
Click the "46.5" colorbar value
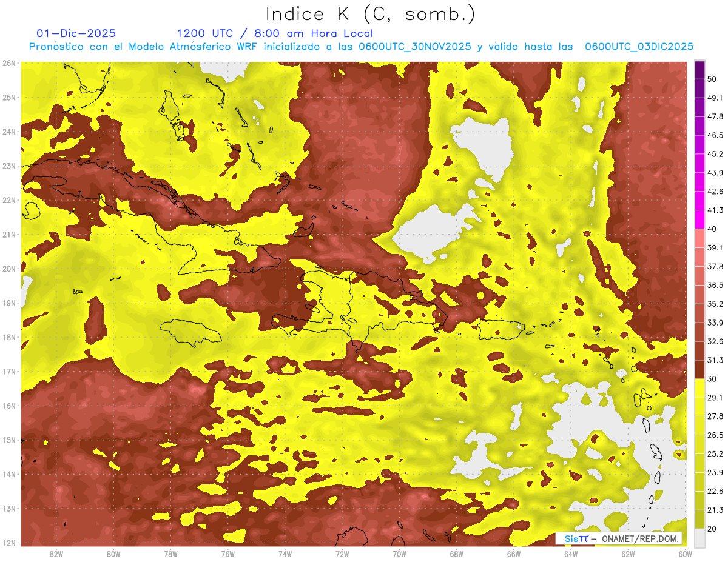(715, 135)
